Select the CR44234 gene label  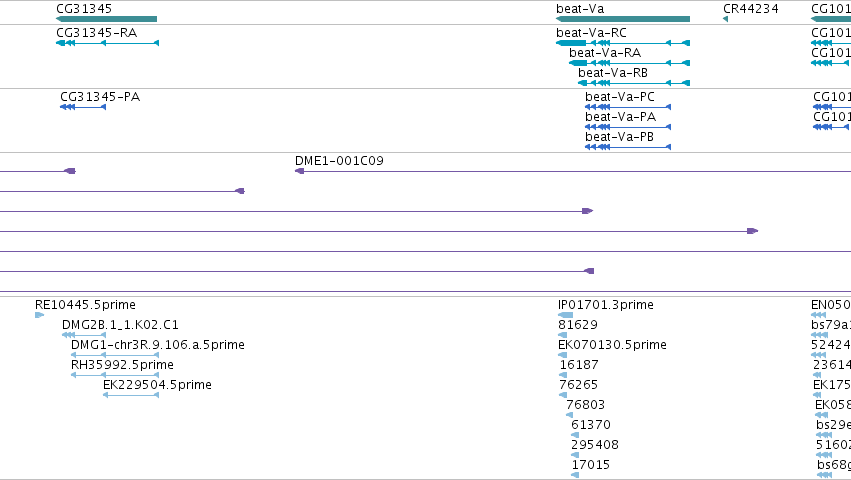[751, 9]
